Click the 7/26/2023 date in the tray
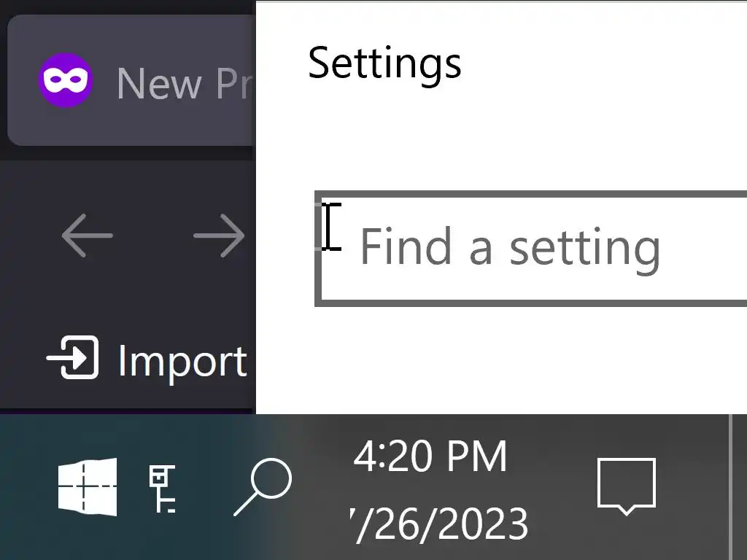 (x=441, y=523)
